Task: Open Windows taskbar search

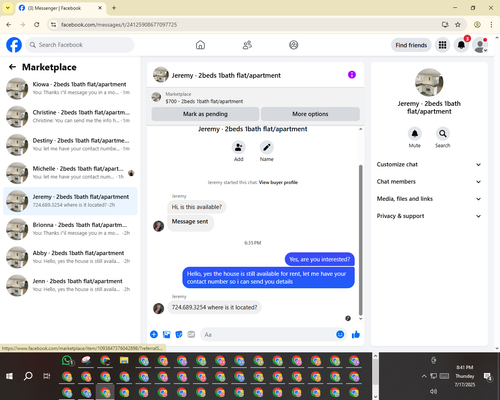Action: (x=28, y=376)
